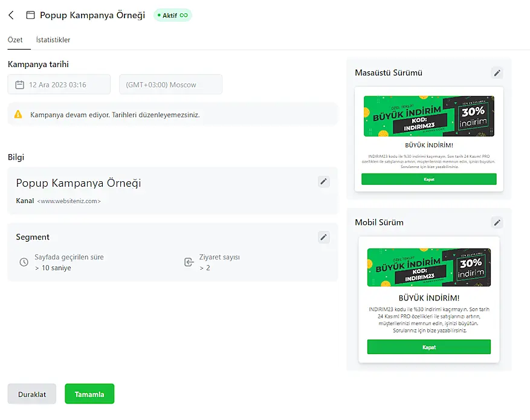Click the yellow warning triangle icon
Viewport: 530px width, 420px height.
[x=18, y=114]
